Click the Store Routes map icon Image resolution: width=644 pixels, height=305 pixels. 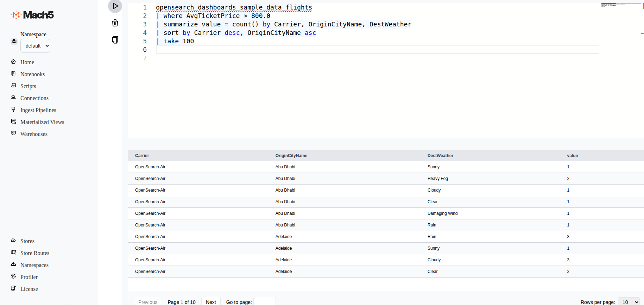(x=13, y=253)
